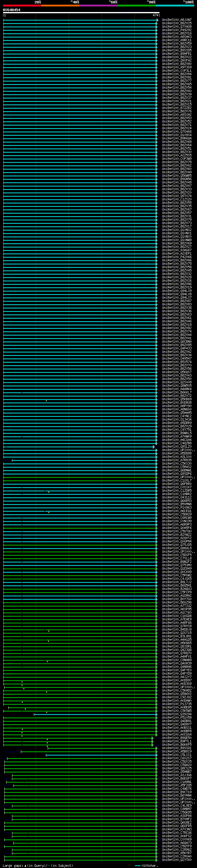Image resolution: width=197 pixels, height=868 pixels.
Task: Select the UniRef100_Q6BNW1 label
Action: 177,470
